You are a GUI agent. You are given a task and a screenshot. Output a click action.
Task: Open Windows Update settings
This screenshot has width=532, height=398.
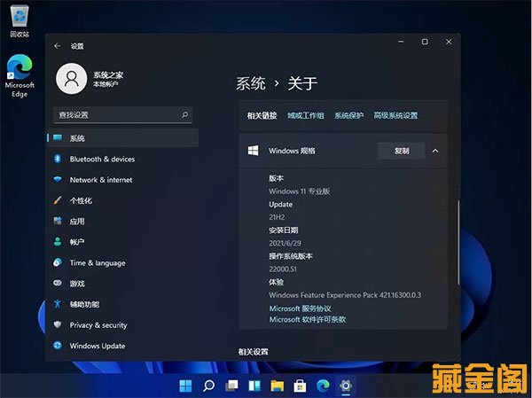pos(98,346)
